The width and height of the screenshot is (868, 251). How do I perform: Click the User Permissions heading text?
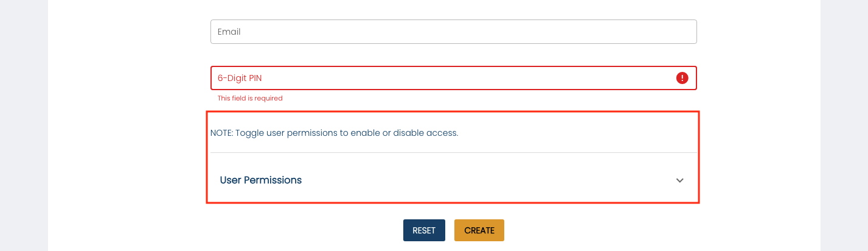[261, 180]
